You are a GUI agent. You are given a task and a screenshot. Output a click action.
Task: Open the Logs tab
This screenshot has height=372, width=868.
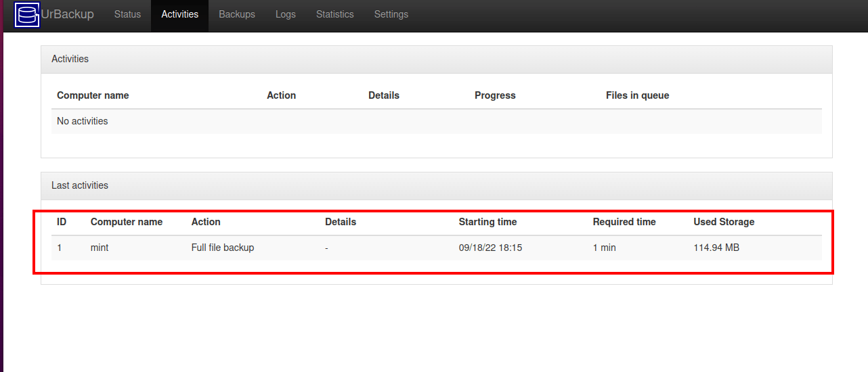(x=286, y=14)
